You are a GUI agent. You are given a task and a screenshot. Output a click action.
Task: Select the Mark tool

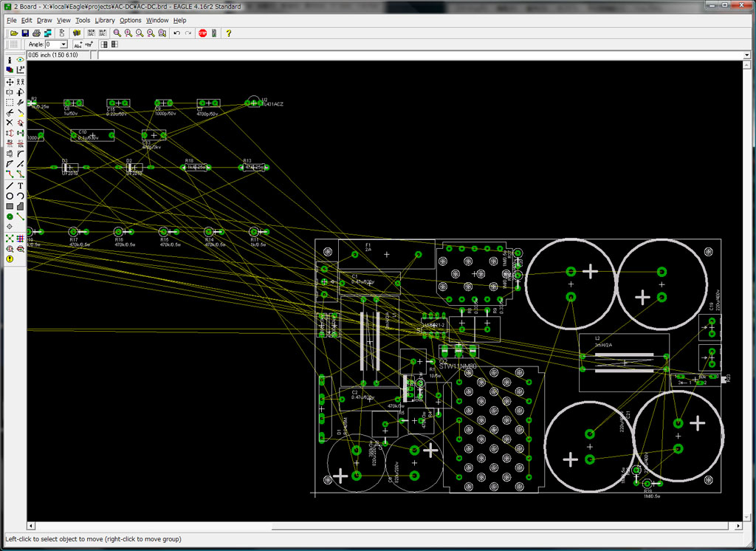coord(20,70)
